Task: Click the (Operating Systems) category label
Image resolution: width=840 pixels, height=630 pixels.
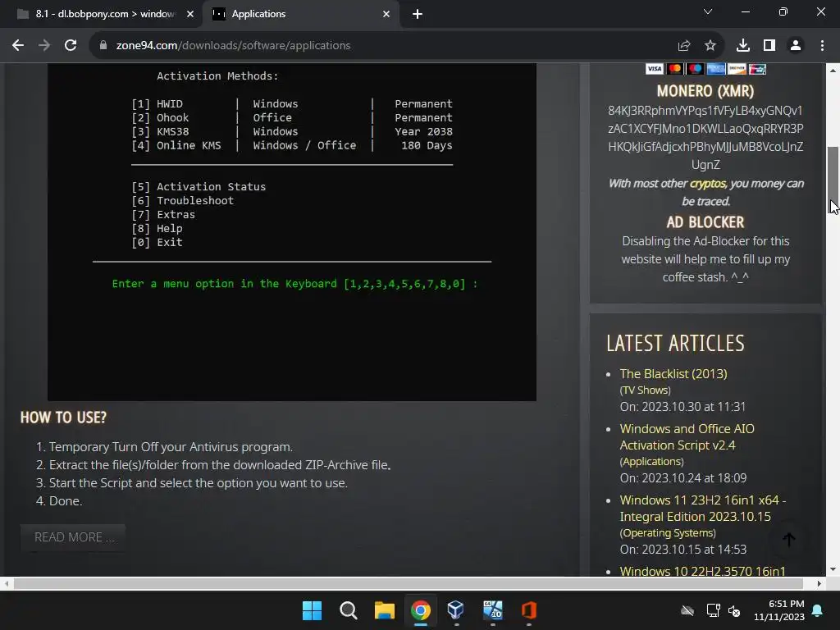Action: [x=668, y=532]
